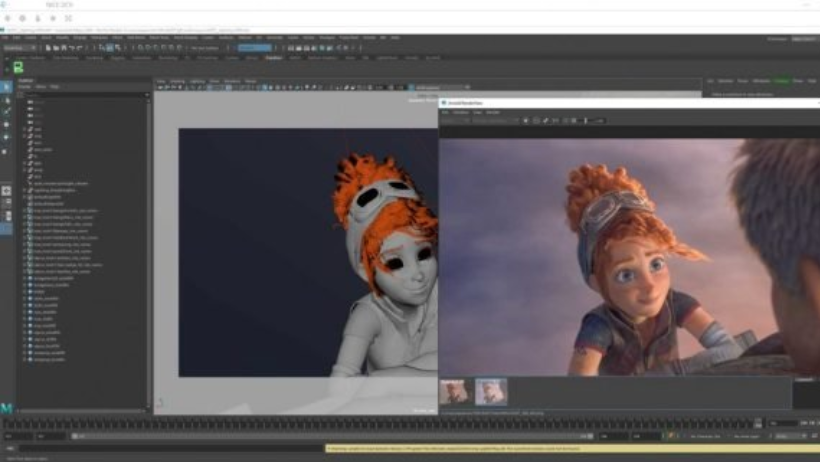This screenshot has height=462, width=820.
Task: Switch to the highlighted shelf tab
Action: pos(274,58)
